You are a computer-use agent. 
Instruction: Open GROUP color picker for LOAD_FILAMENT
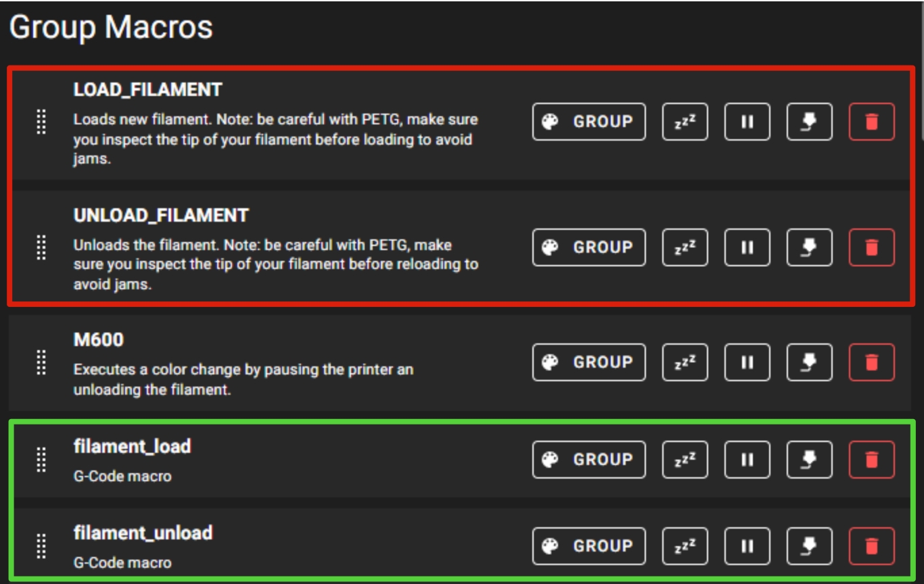(588, 122)
